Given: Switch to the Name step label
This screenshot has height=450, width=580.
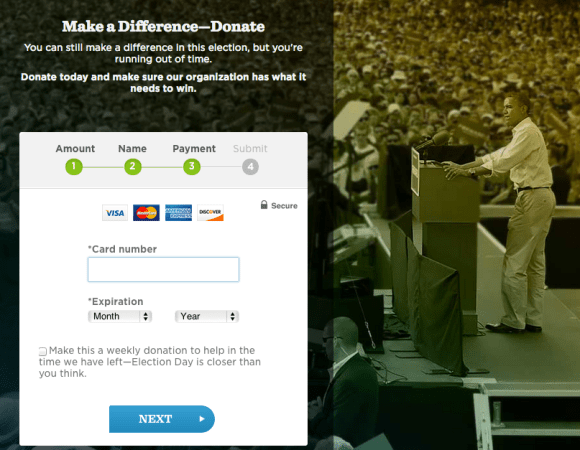Looking at the screenshot, I should click(132, 149).
